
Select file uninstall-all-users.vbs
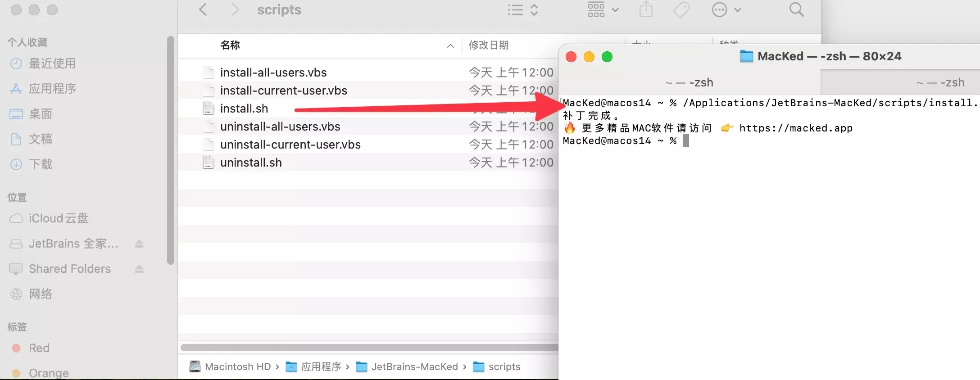(x=280, y=127)
